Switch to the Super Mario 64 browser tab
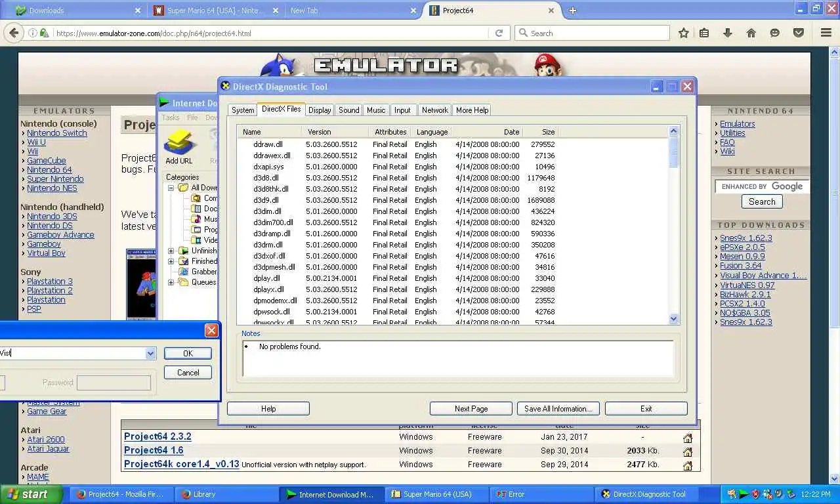Image resolution: width=840 pixels, height=504 pixels. tap(215, 10)
